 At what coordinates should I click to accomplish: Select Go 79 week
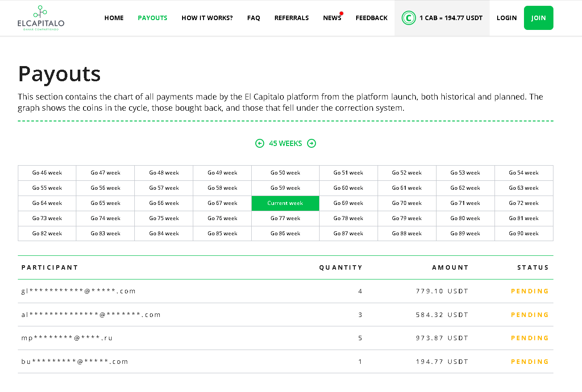pyautogui.click(x=407, y=218)
